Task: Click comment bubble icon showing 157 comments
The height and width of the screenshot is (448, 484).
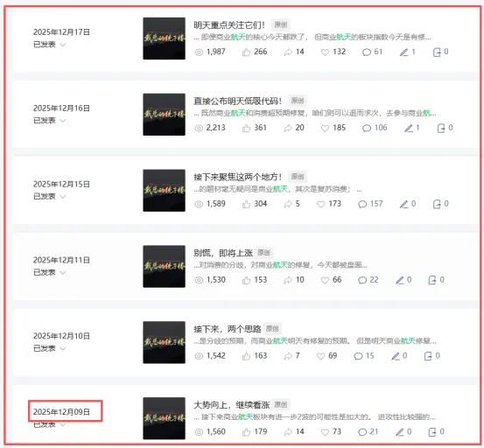Action: [362, 204]
